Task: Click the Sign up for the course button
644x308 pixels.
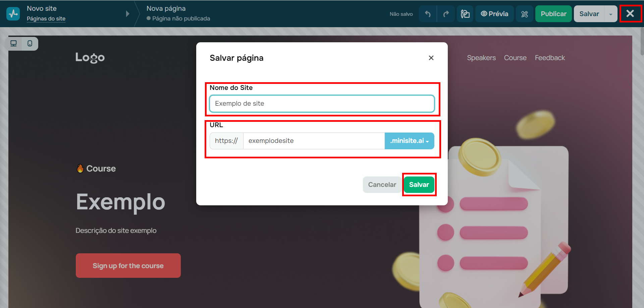Action: (128, 265)
